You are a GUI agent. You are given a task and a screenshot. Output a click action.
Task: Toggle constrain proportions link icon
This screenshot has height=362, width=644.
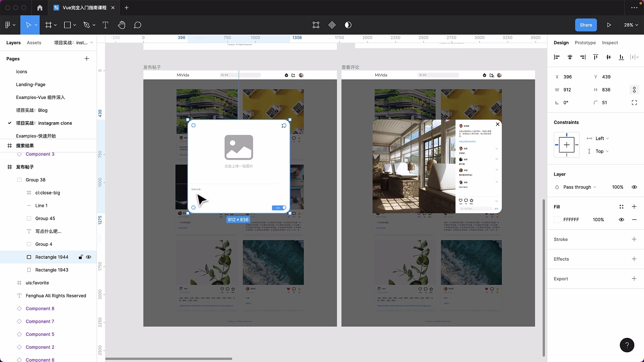coord(634,90)
